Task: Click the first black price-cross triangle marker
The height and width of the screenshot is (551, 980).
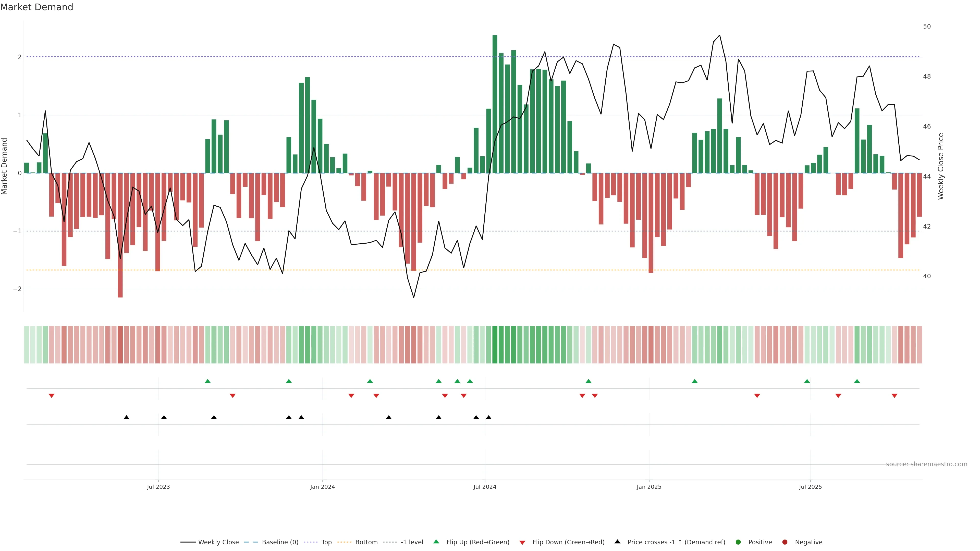Action: (127, 418)
